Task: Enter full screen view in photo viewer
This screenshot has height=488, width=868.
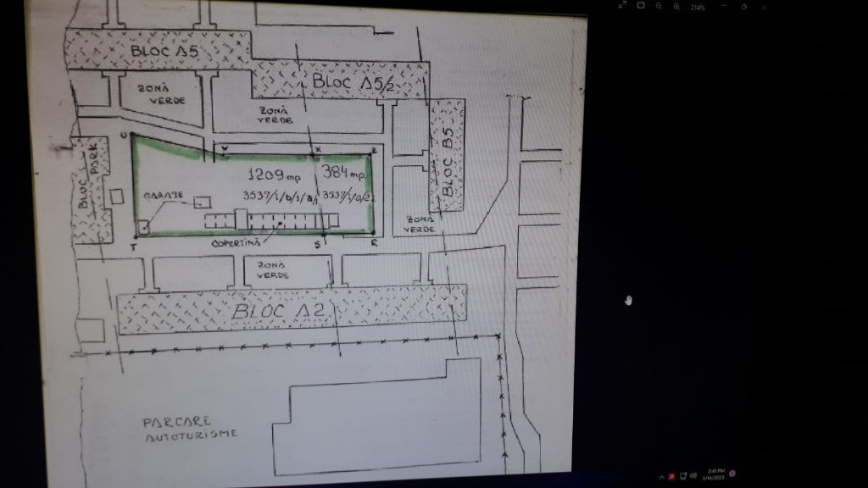Action: click(x=623, y=6)
